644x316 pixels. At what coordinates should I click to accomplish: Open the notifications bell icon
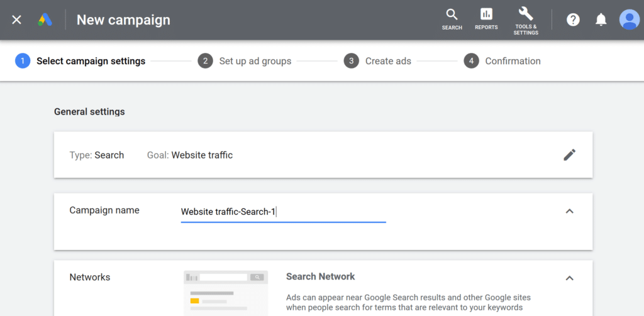point(601,20)
